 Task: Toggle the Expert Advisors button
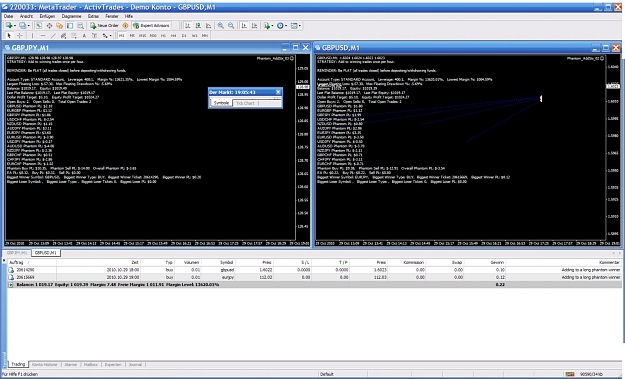(151, 26)
